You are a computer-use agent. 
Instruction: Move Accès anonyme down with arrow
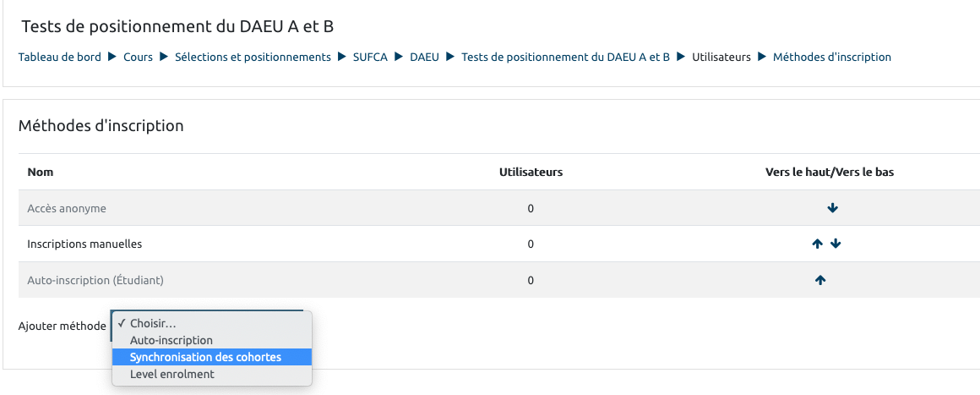coord(833,208)
